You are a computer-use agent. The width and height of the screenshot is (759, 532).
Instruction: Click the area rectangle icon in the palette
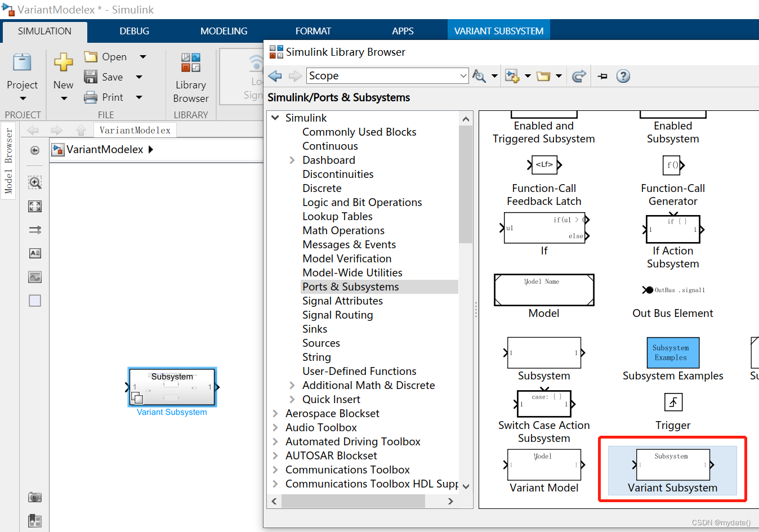[35, 301]
